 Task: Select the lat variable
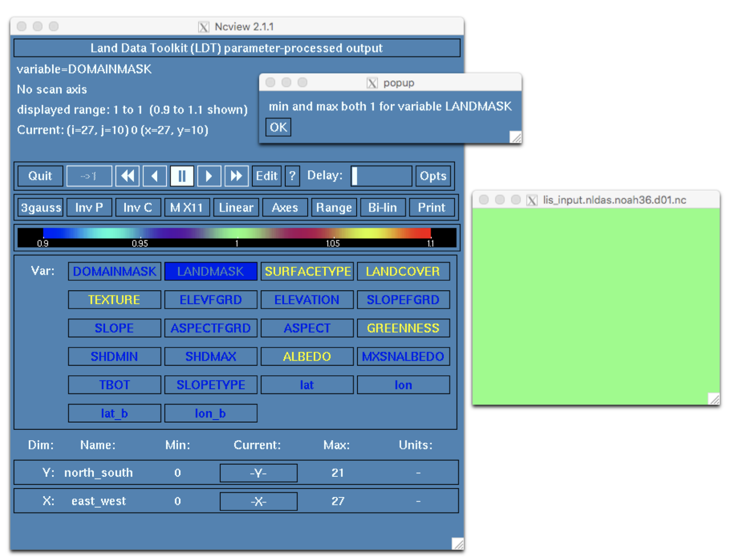307,385
